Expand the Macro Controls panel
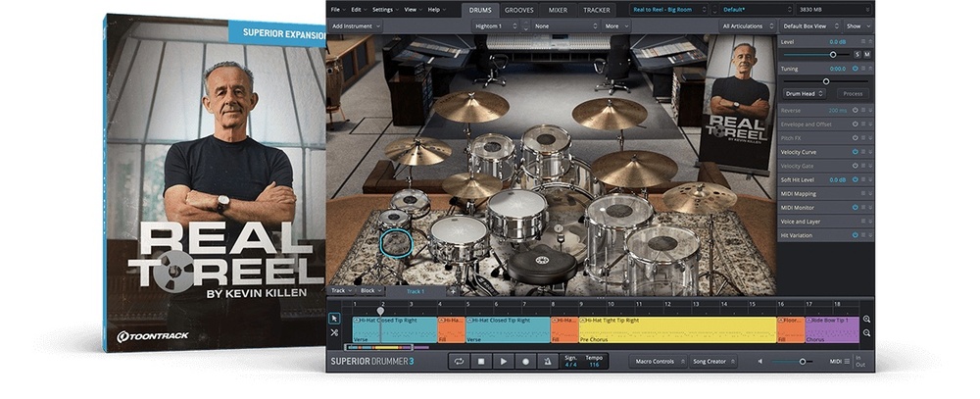Image resolution: width=980 pixels, height=399 pixels. 658,362
